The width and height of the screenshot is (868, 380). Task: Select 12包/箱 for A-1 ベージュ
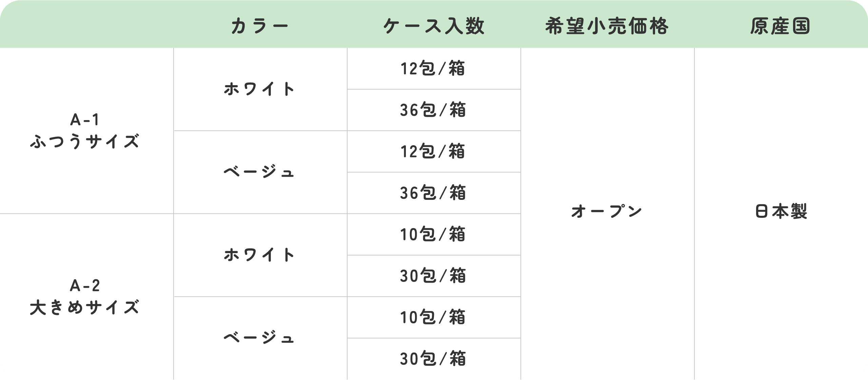click(x=433, y=152)
